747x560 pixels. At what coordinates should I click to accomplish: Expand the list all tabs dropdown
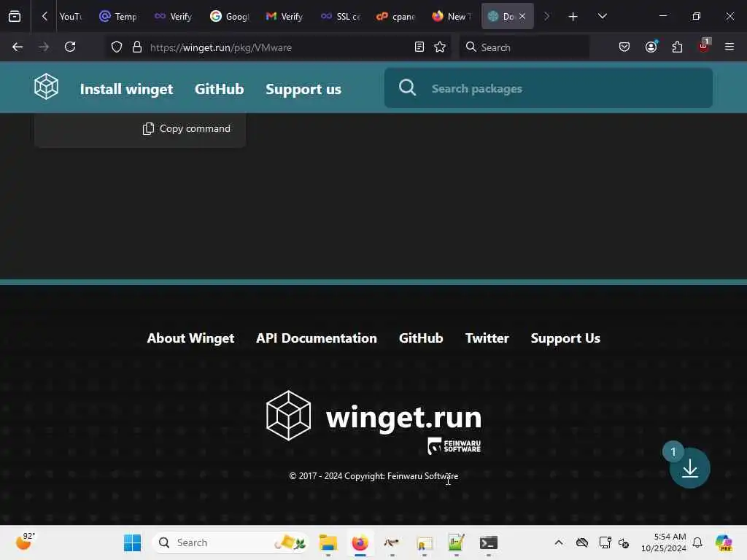[x=602, y=16]
